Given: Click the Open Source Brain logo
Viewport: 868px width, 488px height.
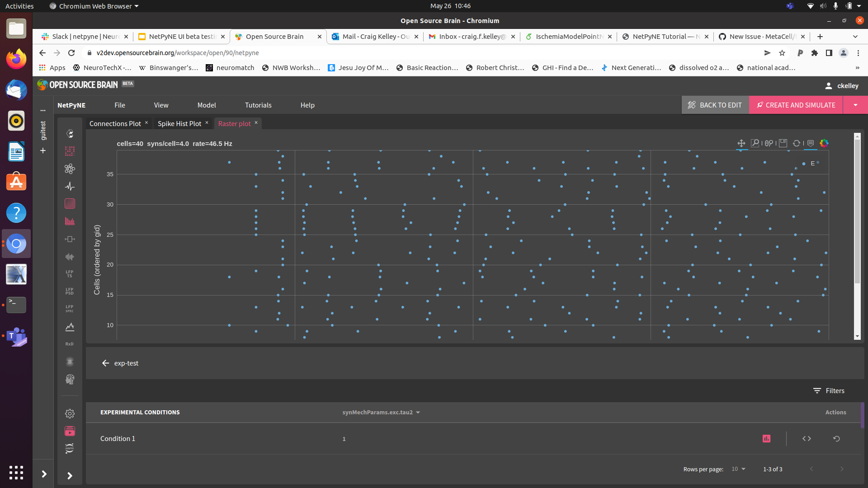Looking at the screenshot, I should pyautogui.click(x=78, y=84).
